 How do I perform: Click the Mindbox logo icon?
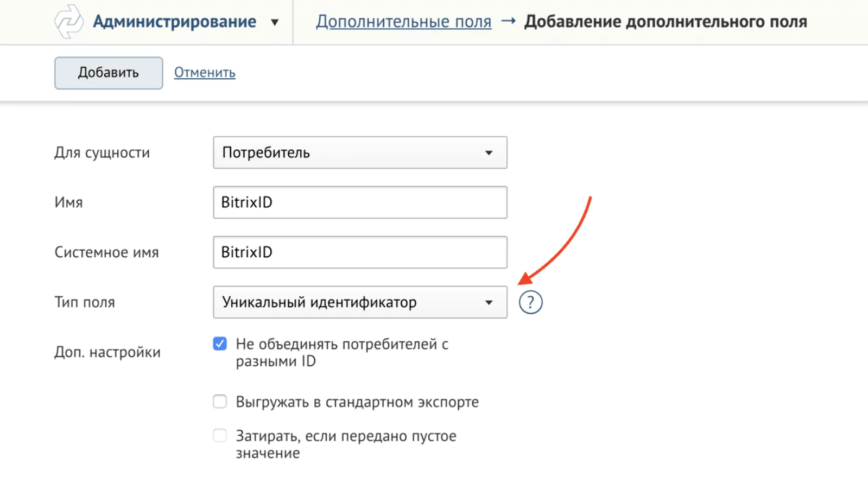pyautogui.click(x=69, y=22)
